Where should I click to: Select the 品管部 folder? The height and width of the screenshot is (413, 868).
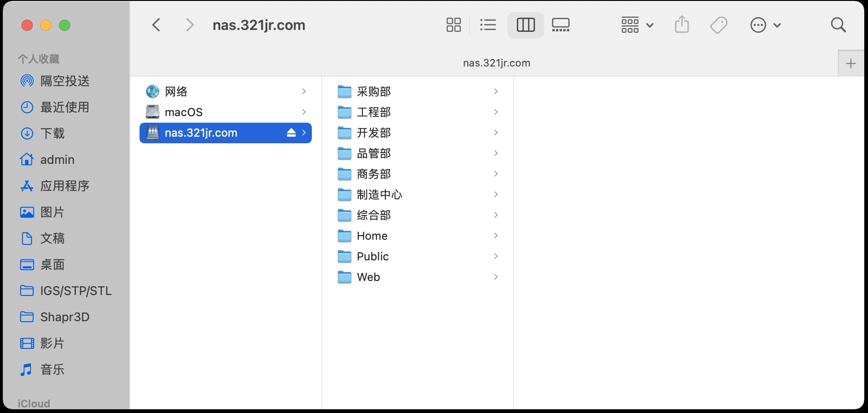pos(418,153)
